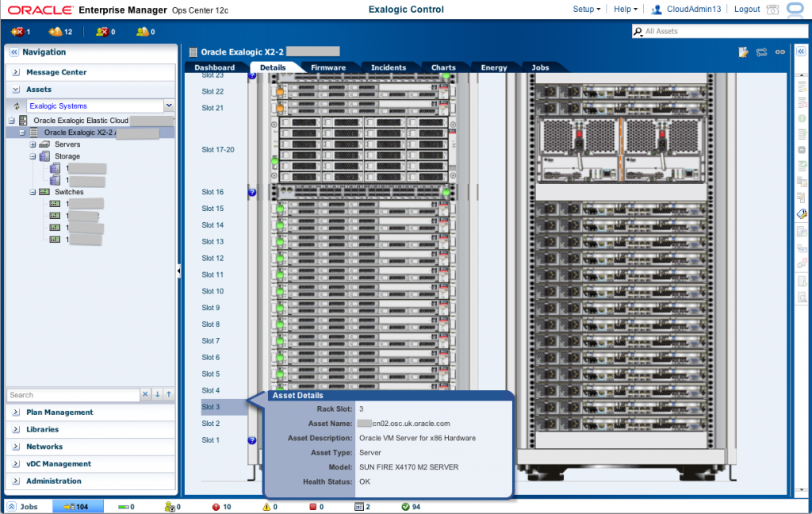Expand the Message Center section

(16, 72)
